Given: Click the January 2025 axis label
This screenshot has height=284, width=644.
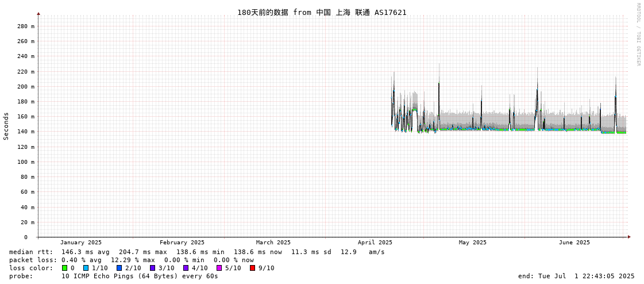Looking at the screenshot, I should coord(81,243).
